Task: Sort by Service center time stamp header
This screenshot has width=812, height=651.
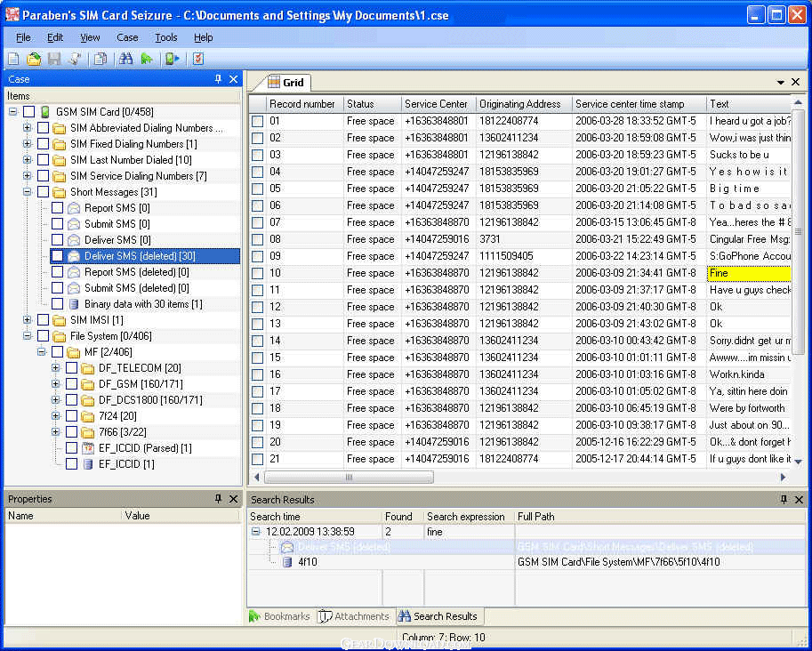Action: pos(639,104)
